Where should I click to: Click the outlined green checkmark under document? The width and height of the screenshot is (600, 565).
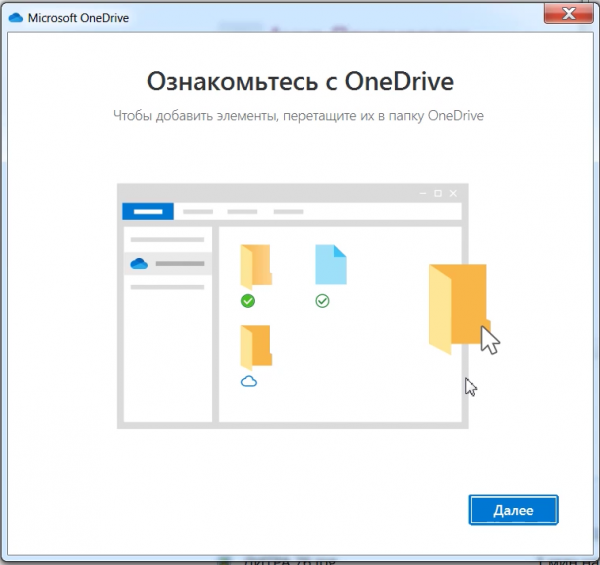click(322, 301)
